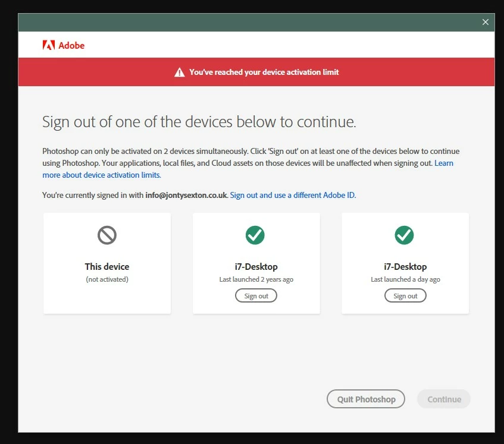Quit Photoshop
Screen dimensions: 504x444
(x=366, y=399)
